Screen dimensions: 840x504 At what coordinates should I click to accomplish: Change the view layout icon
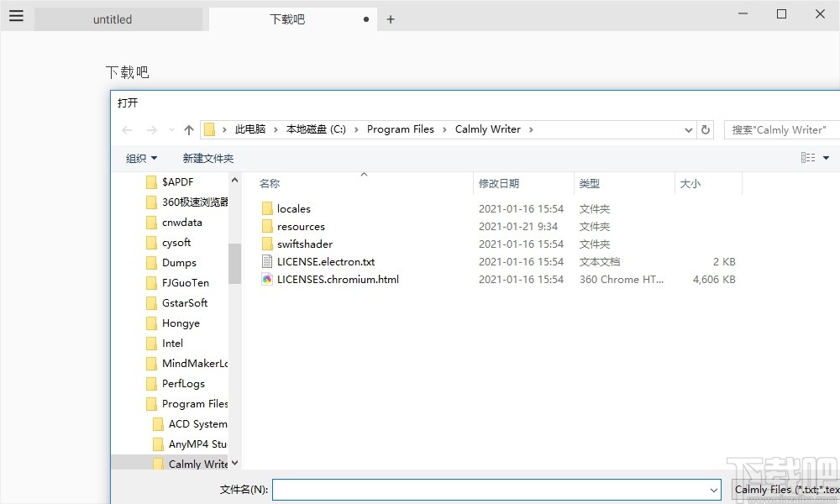[808, 157]
